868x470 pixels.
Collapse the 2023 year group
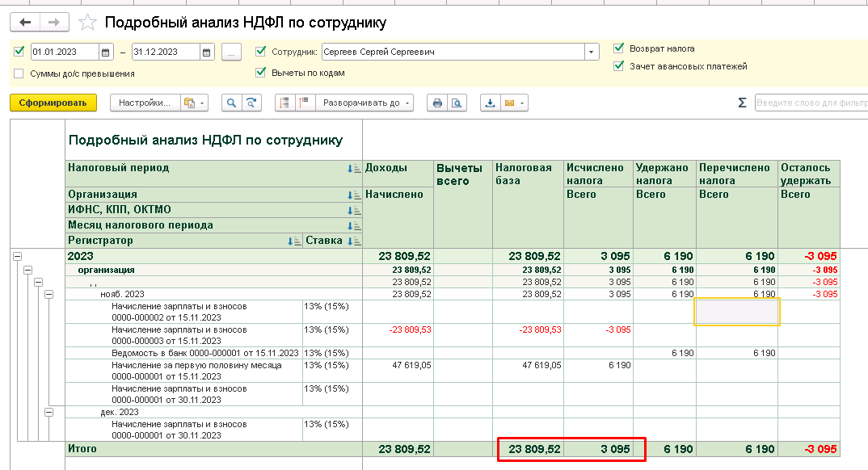click(x=18, y=257)
